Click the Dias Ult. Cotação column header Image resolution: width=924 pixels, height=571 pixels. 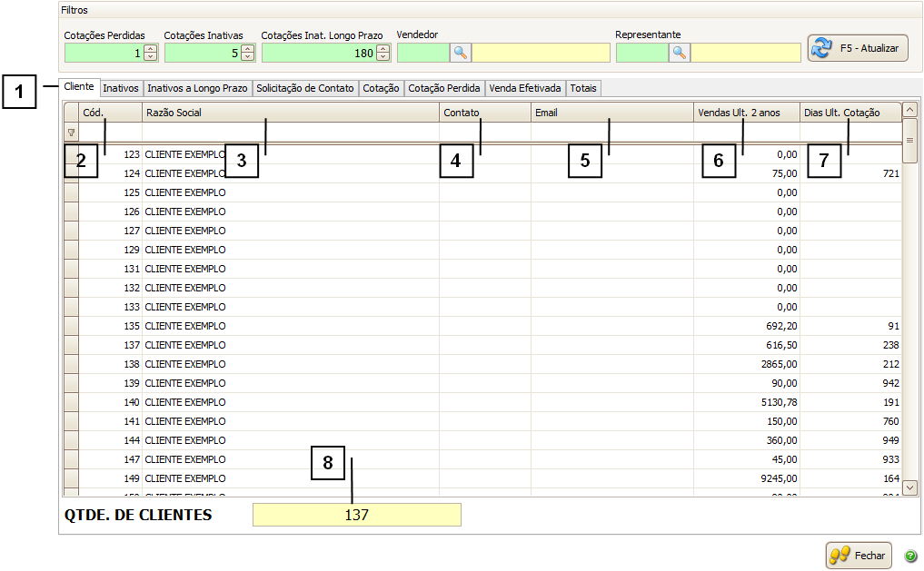point(849,113)
